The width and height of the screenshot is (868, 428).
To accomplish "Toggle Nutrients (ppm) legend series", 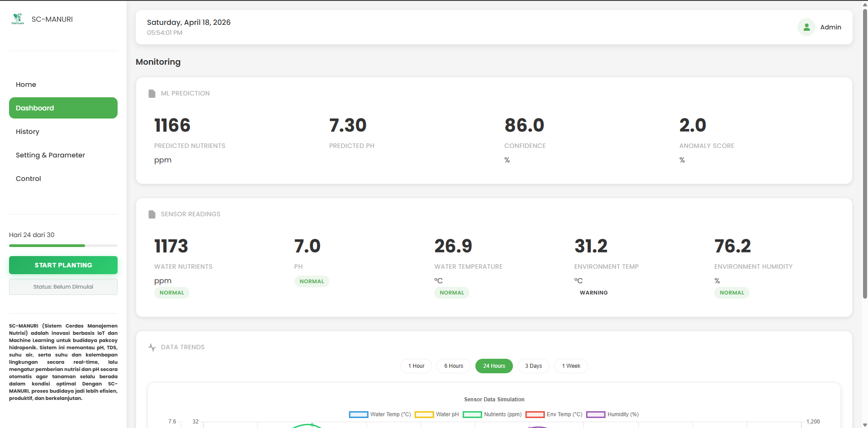I will tap(492, 414).
